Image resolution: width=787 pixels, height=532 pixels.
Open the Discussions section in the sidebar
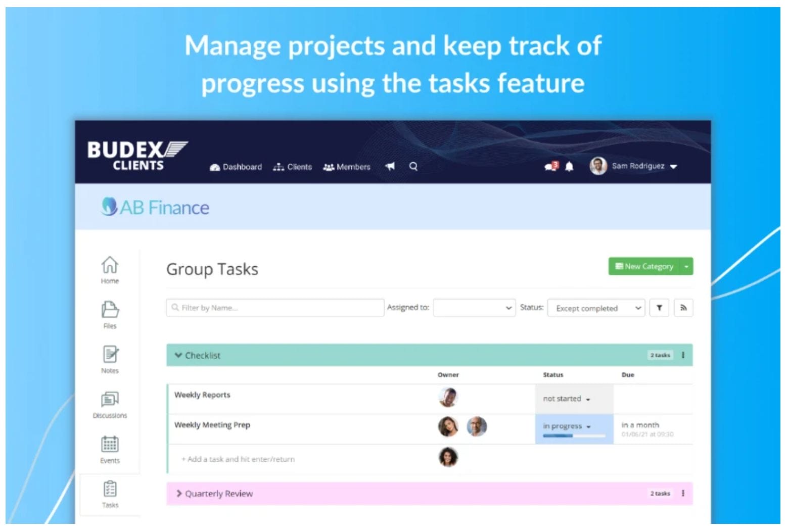[x=110, y=403]
